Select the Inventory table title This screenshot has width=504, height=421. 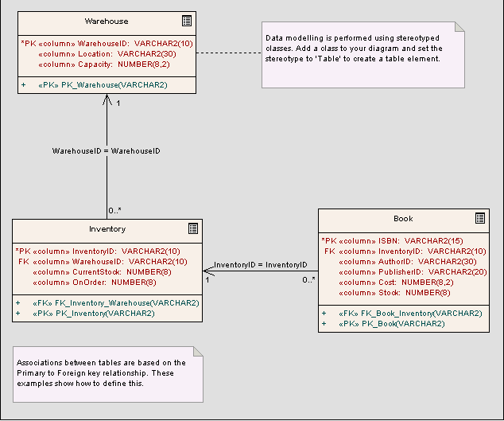107,229
